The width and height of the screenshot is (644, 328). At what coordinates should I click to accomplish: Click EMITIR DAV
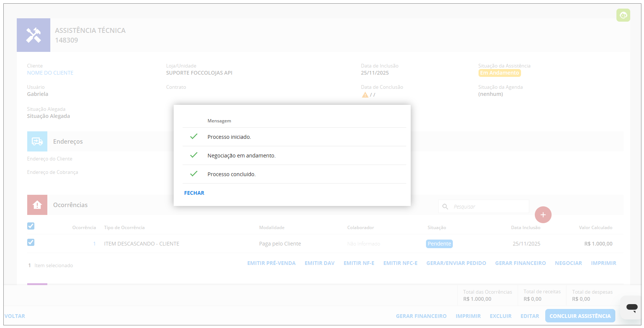[x=319, y=263]
